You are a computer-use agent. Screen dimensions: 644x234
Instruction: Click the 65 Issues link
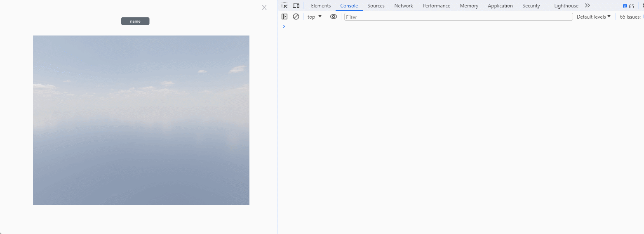click(631, 17)
